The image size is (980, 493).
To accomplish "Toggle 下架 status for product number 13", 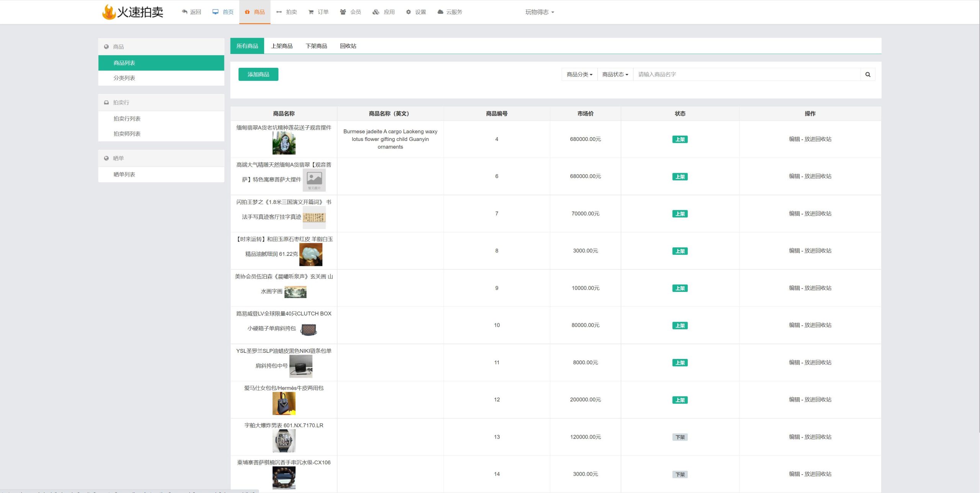I will pyautogui.click(x=680, y=436).
